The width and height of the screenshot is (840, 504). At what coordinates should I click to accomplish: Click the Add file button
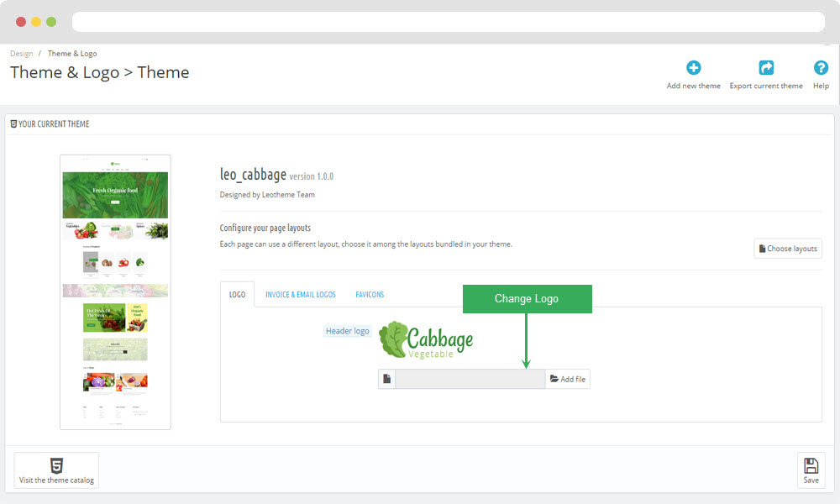[x=568, y=380]
